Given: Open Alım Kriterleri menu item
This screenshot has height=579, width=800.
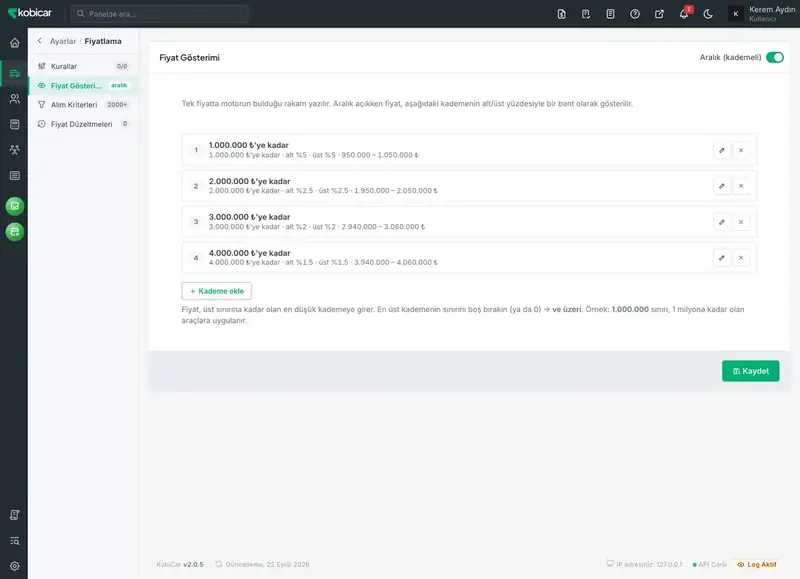Looking at the screenshot, I should [83, 105].
